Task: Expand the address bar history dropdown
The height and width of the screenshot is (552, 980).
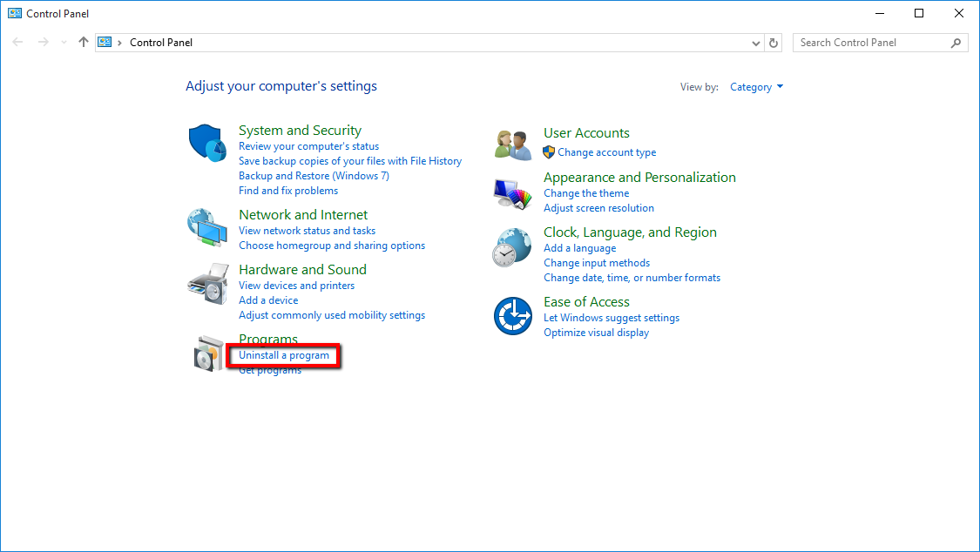Action: pos(755,43)
